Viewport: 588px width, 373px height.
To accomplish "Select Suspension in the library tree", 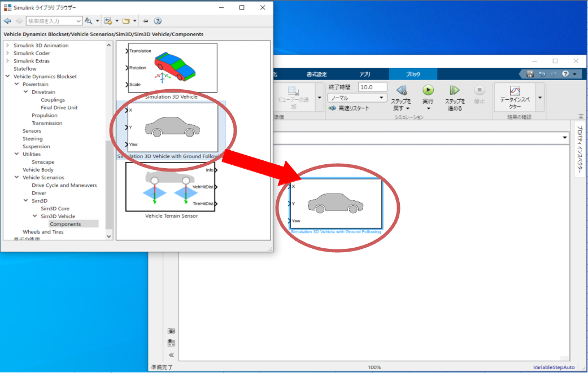I will click(x=36, y=146).
